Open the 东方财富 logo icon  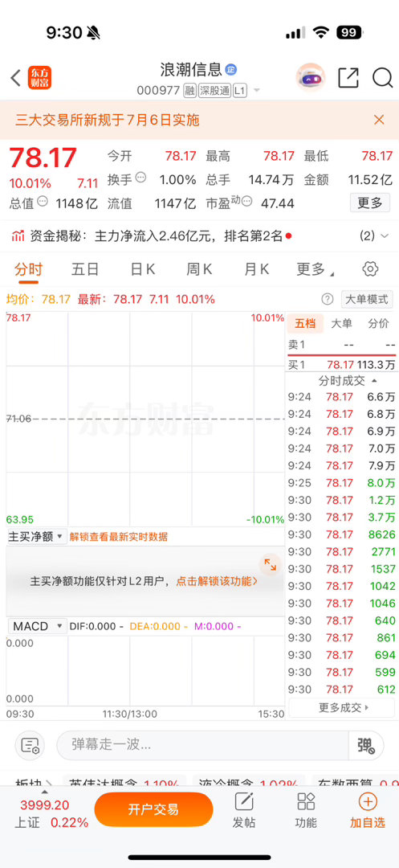tap(39, 78)
